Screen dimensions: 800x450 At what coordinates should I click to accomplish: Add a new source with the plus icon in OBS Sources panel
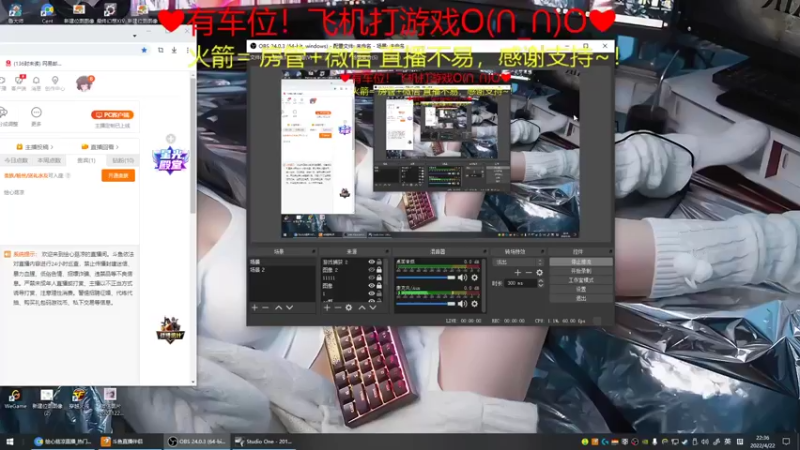pyautogui.click(x=327, y=308)
